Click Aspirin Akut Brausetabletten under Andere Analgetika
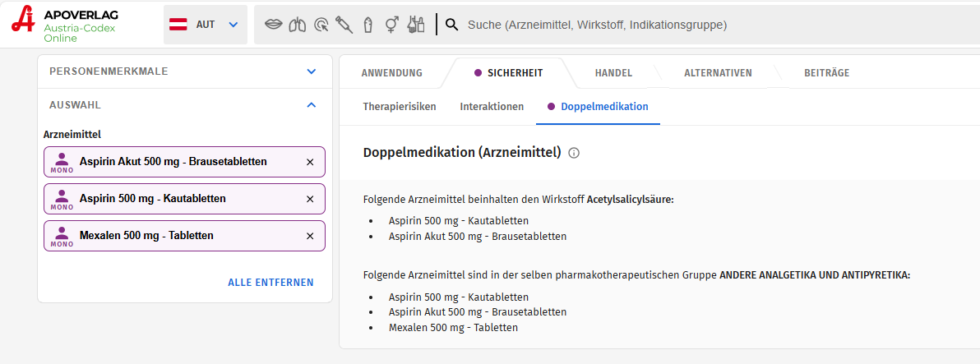This screenshot has height=364, width=980. pyautogui.click(x=478, y=312)
